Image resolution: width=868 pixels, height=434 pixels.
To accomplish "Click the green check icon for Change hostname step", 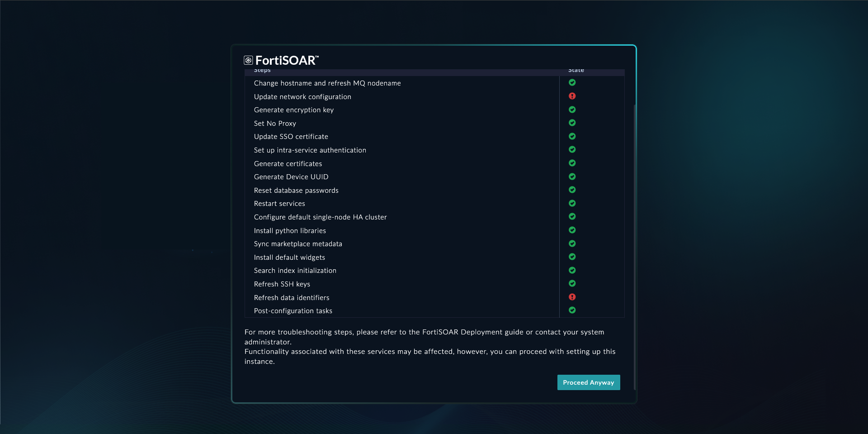I will (572, 82).
